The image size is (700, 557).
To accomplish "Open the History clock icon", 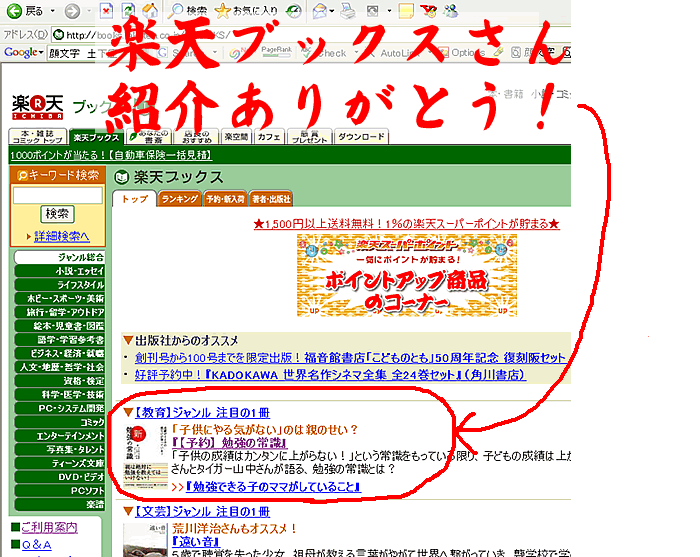I will [293, 11].
